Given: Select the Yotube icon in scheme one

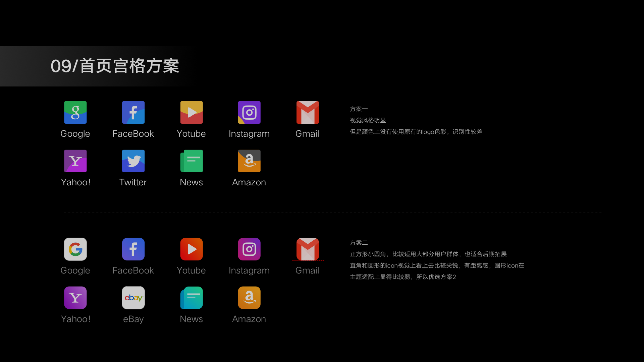Looking at the screenshot, I should click(x=192, y=112).
